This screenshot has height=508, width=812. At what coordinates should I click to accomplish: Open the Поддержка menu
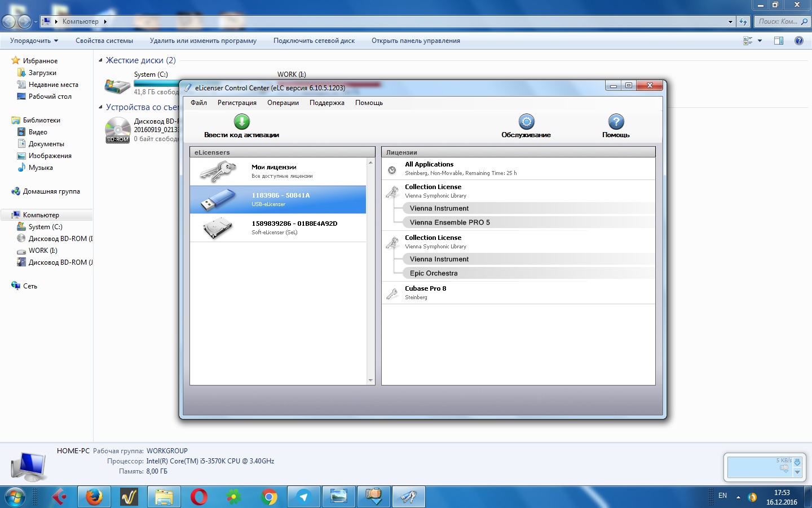point(327,103)
